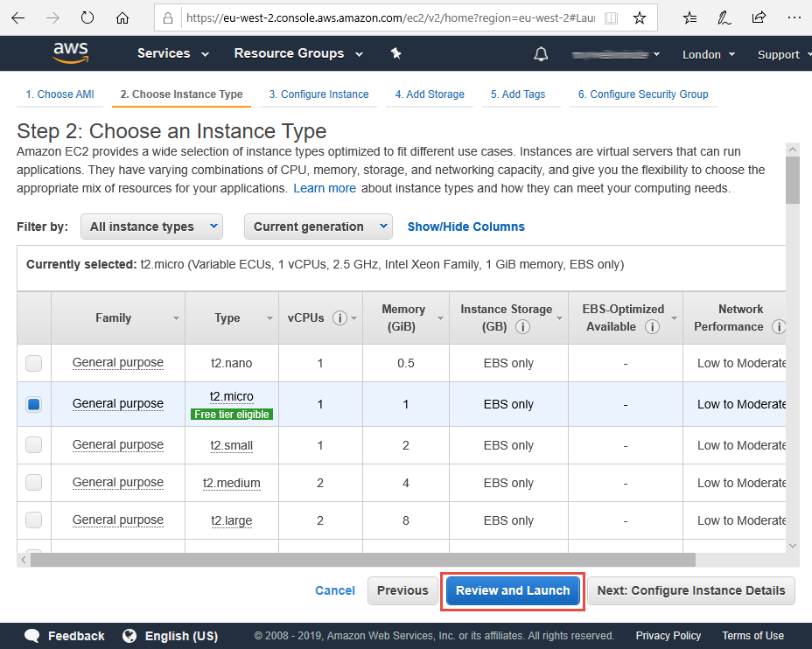This screenshot has width=812, height=649.
Task: Click the scrollbar down arrow
Action: click(x=793, y=546)
